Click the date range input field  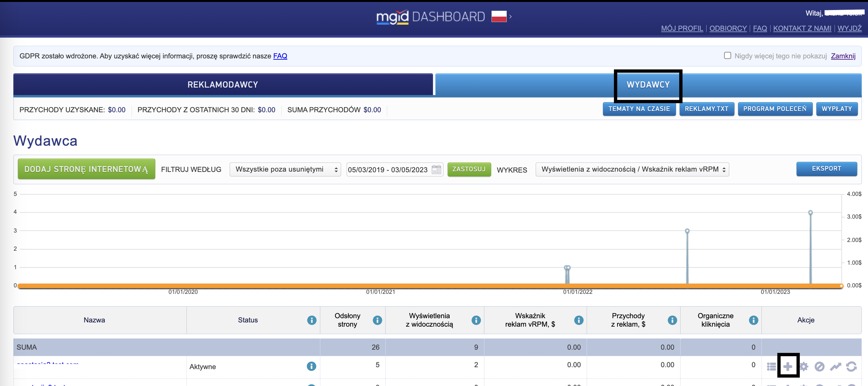388,170
